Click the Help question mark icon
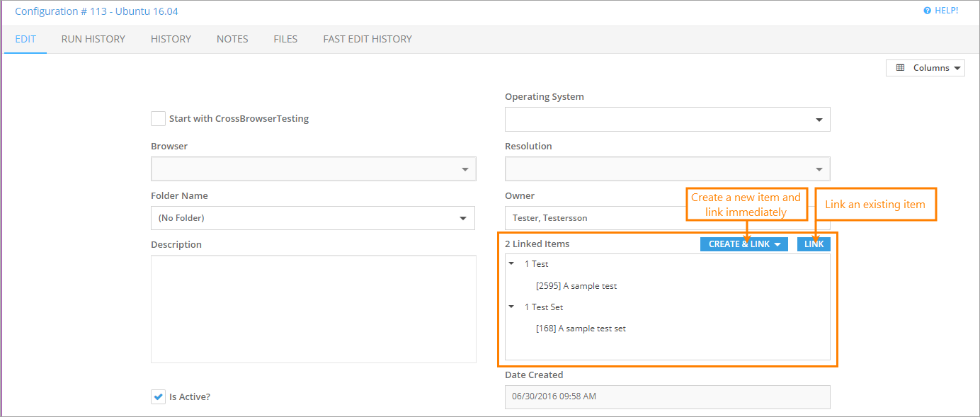The image size is (980, 417). pyautogui.click(x=927, y=11)
